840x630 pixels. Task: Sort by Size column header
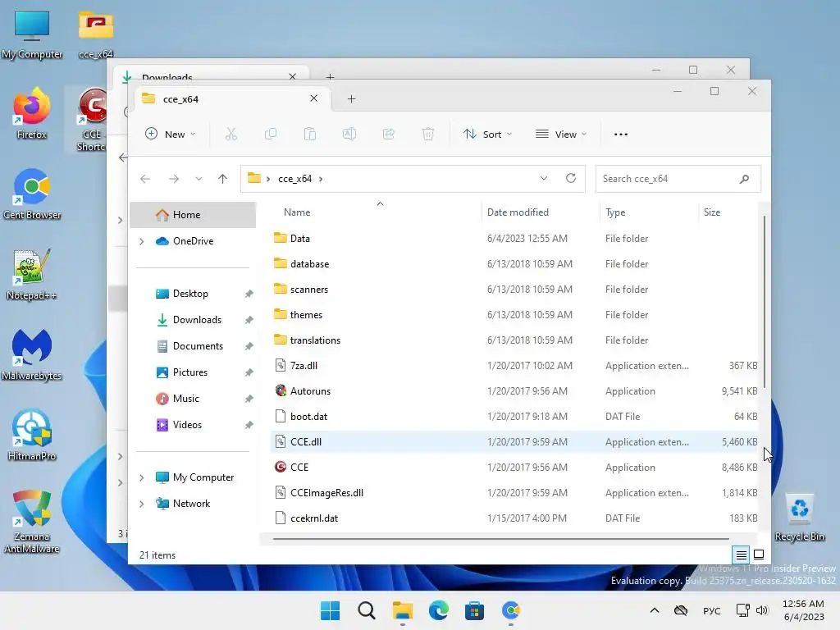[x=711, y=212]
